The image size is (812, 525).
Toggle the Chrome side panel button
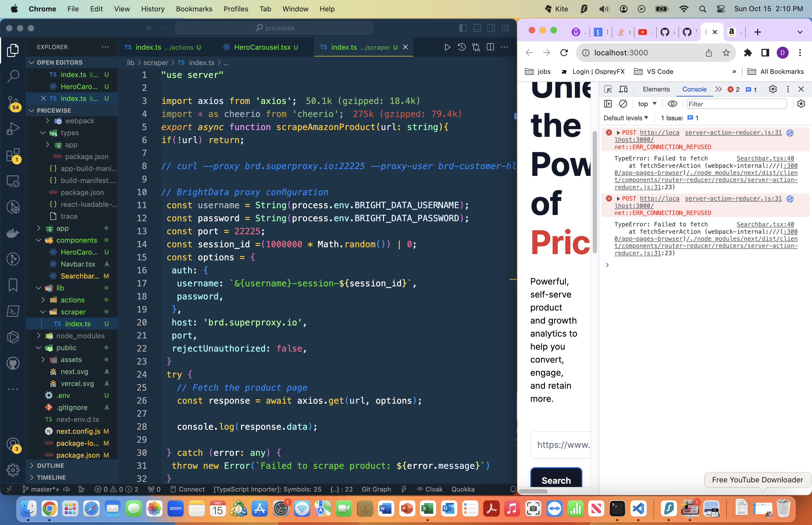pos(765,53)
